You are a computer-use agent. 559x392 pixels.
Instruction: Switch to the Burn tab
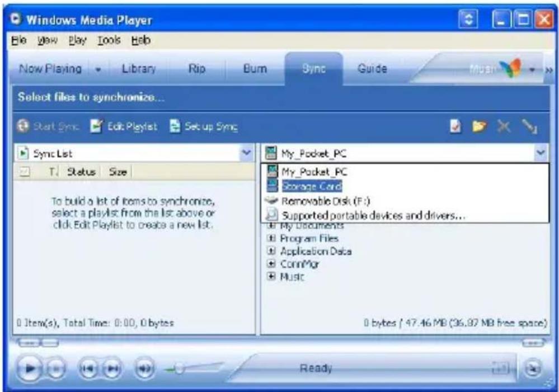[x=255, y=68]
